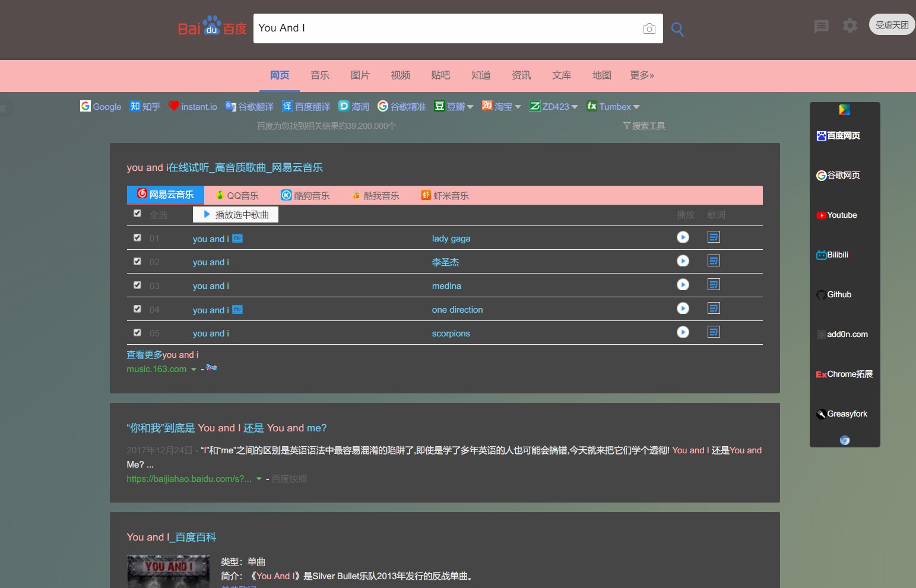Switch to the 视频 tab
916x588 pixels.
tap(400, 75)
